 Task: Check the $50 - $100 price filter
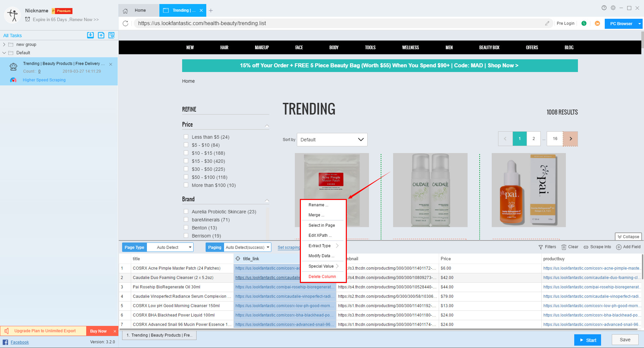[x=186, y=177]
